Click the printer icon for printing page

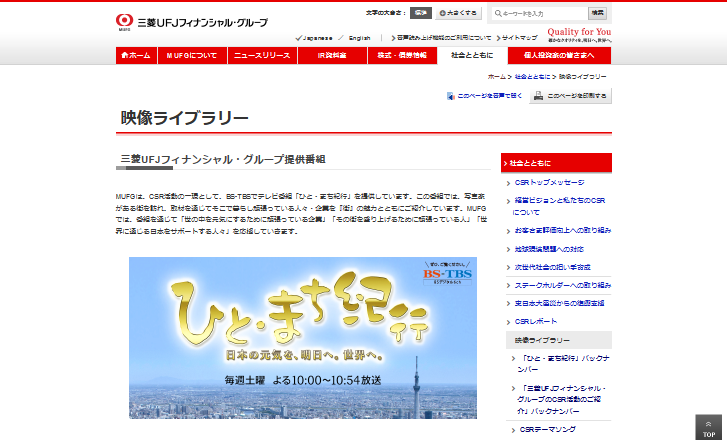click(538, 96)
